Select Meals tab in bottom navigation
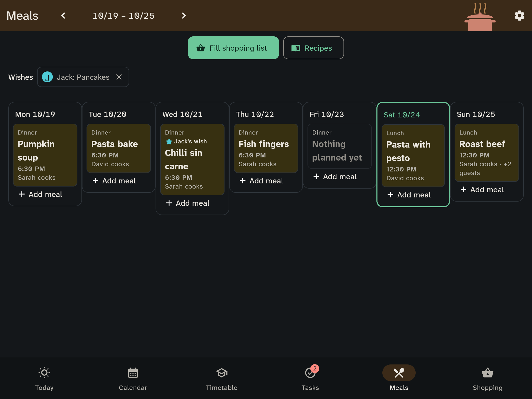The width and height of the screenshot is (532, 399). click(x=399, y=378)
